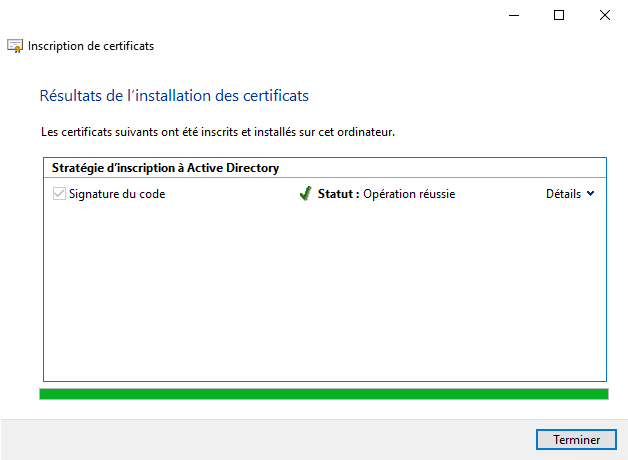The image size is (628, 460).
Task: Minimize the certificate enrollment window
Action: click(x=513, y=15)
